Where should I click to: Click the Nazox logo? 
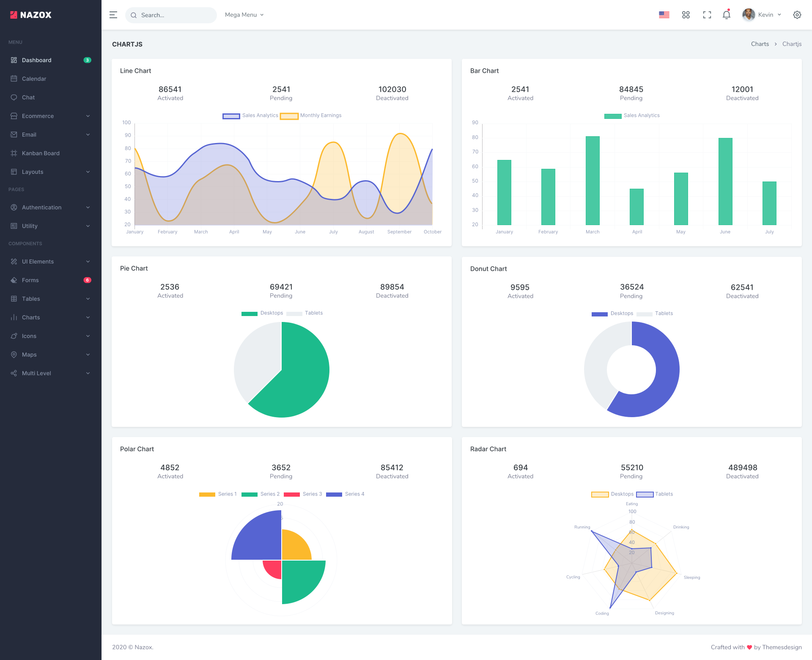pyautogui.click(x=31, y=15)
